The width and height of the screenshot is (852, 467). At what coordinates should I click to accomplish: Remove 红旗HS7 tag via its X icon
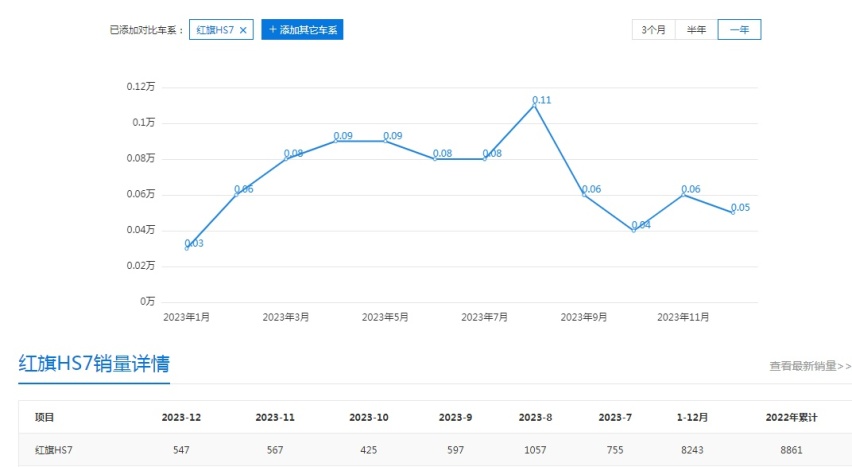(x=243, y=30)
